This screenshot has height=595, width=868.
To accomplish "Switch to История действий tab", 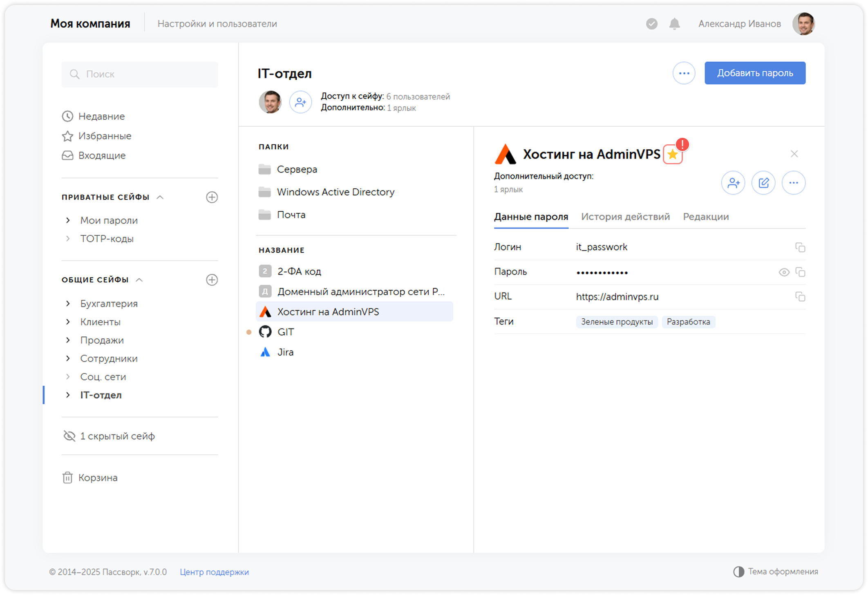I will (625, 217).
